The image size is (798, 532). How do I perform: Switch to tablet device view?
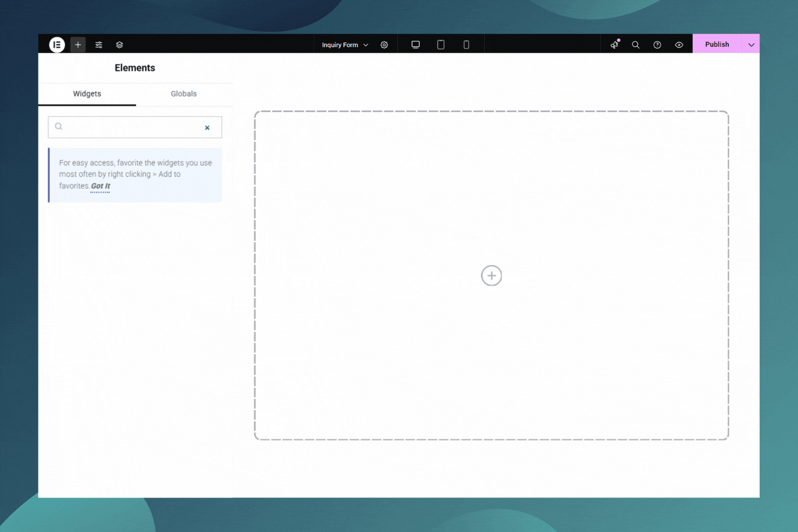coord(440,45)
